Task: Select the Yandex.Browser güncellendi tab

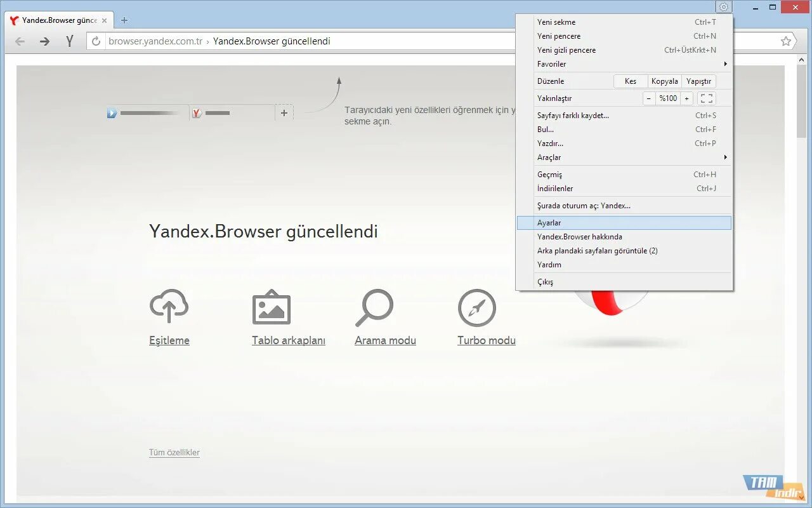Action: coord(60,20)
